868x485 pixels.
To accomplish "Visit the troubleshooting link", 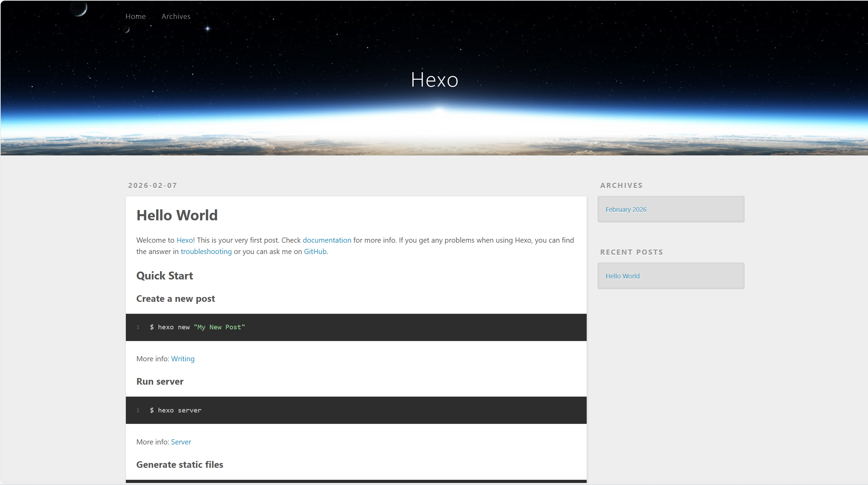I will (x=206, y=251).
